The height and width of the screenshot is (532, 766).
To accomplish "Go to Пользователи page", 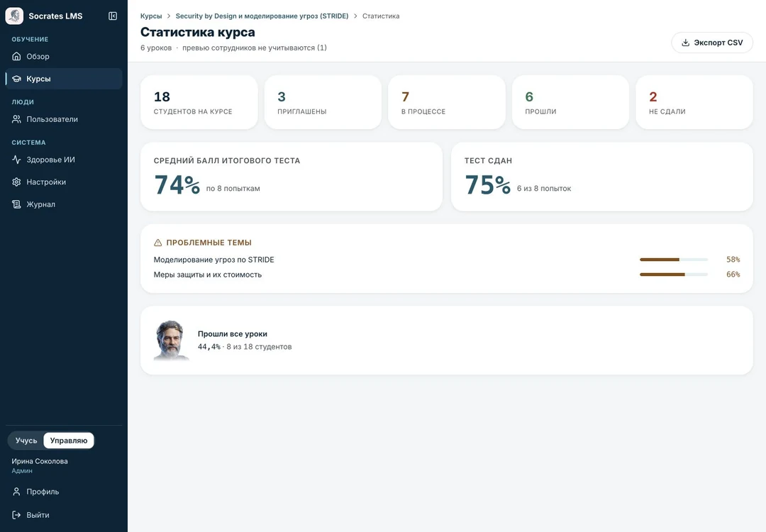I will pos(64,119).
